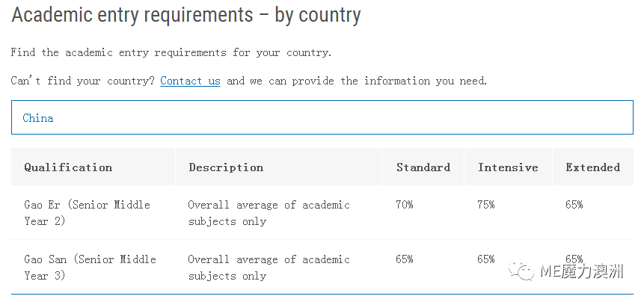644x299 pixels.
Task: Select the Gao Er qualification cell
Action: 87,213
